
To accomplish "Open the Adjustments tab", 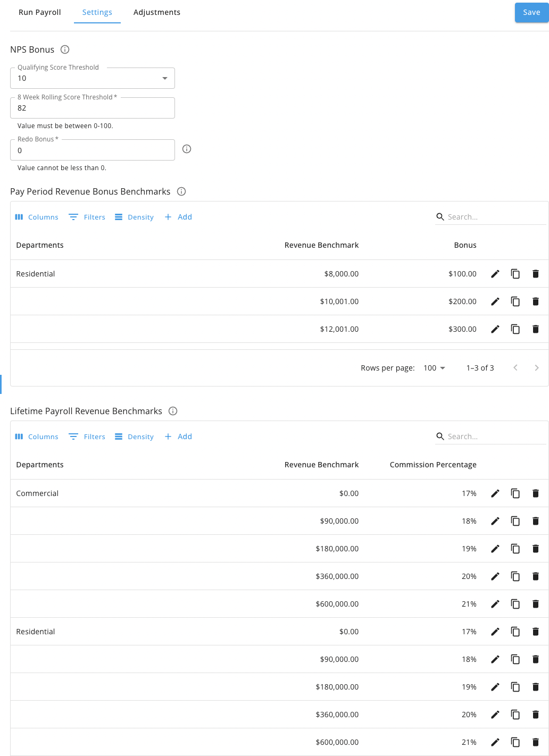I will (x=157, y=12).
